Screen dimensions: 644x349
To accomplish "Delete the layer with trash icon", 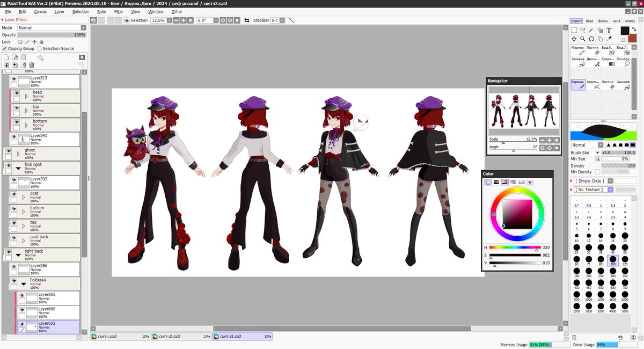I will pyautogui.click(x=32, y=65).
